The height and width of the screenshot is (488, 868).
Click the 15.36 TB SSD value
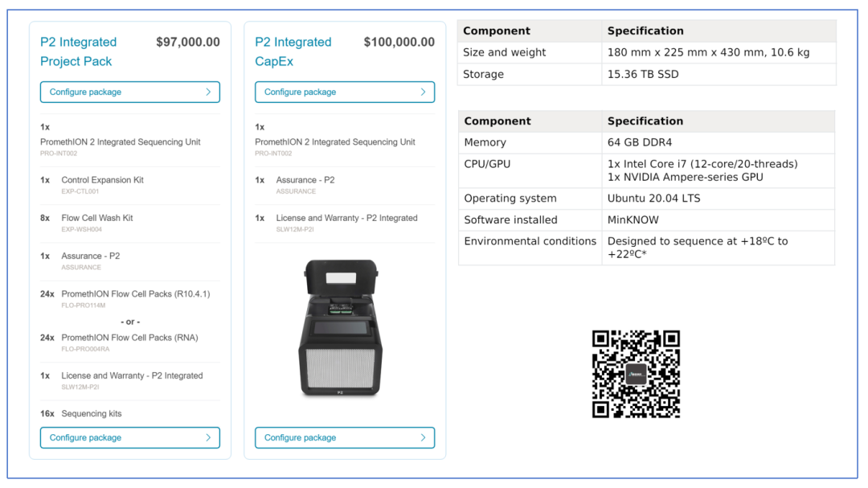(x=643, y=74)
